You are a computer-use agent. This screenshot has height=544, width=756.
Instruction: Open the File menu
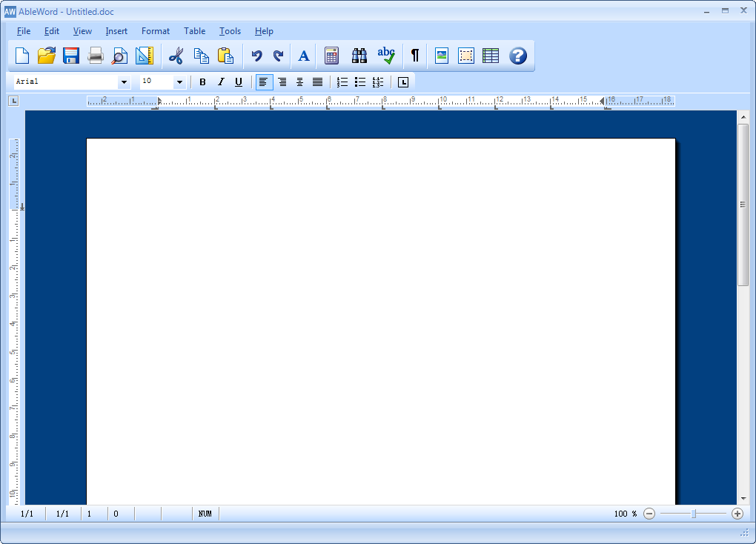(24, 31)
